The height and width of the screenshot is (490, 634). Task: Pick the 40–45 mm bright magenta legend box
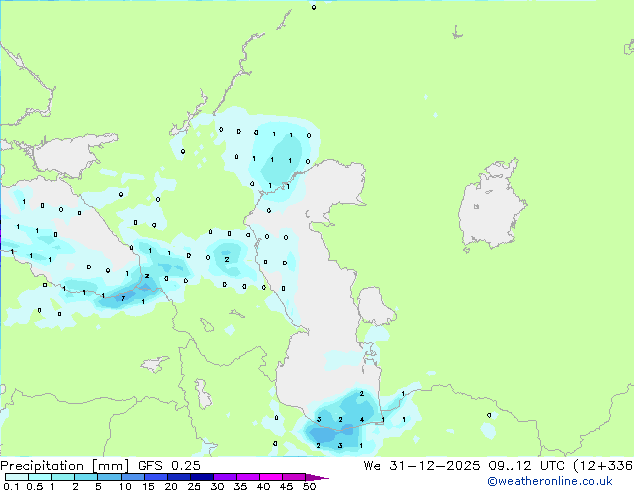[271, 477]
